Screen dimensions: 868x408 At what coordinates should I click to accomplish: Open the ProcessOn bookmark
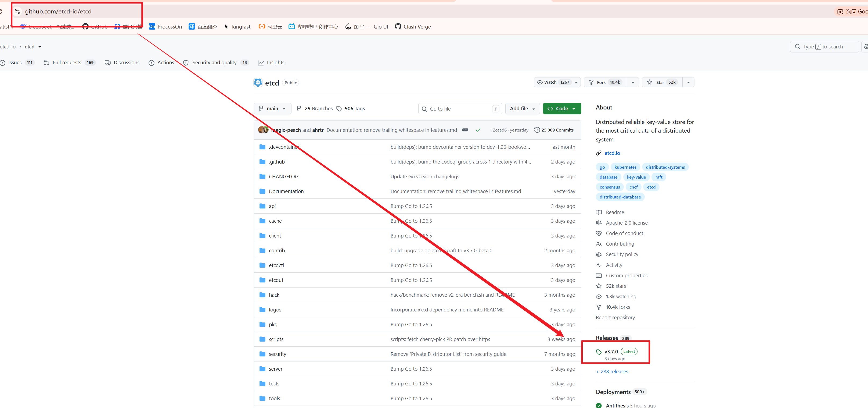(x=165, y=27)
